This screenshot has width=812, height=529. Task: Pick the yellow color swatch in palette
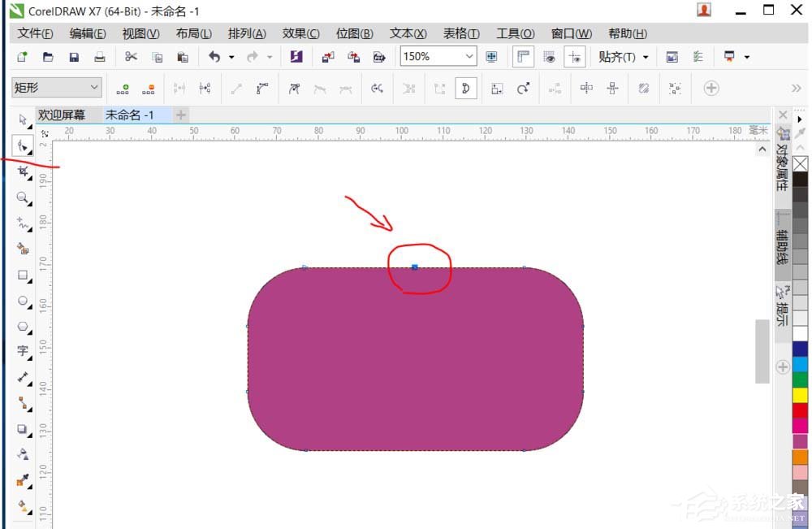tap(800, 396)
